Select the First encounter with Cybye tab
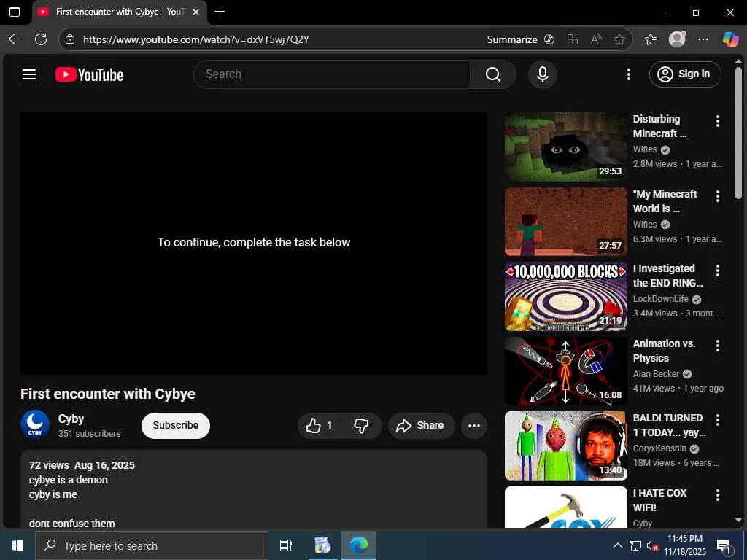This screenshot has width=747, height=560. (x=119, y=12)
